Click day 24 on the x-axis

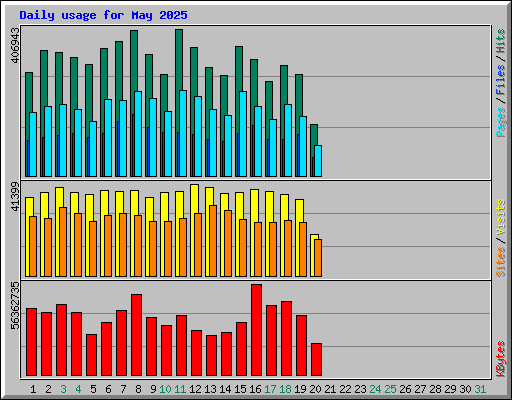[x=375, y=389]
